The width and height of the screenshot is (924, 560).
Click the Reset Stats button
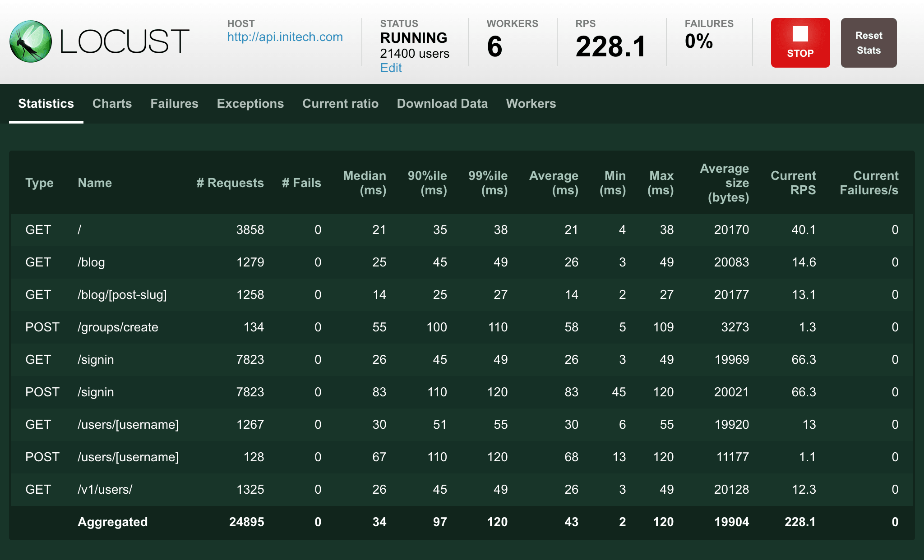pyautogui.click(x=868, y=43)
